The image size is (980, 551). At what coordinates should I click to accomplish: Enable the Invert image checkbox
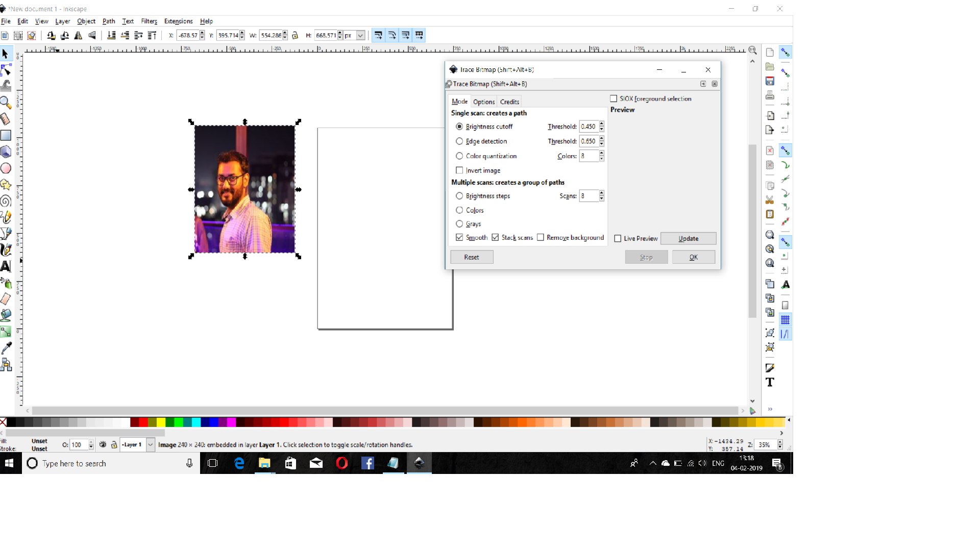tap(459, 170)
